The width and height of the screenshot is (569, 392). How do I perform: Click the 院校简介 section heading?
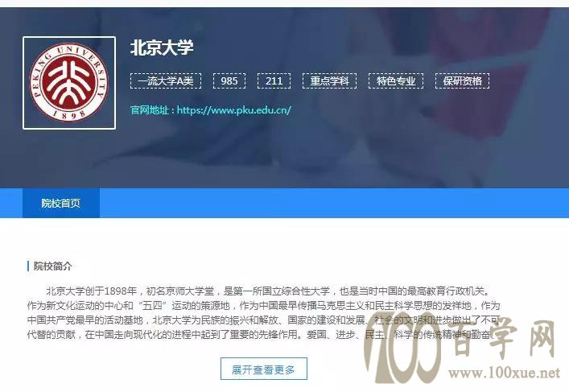53,266
